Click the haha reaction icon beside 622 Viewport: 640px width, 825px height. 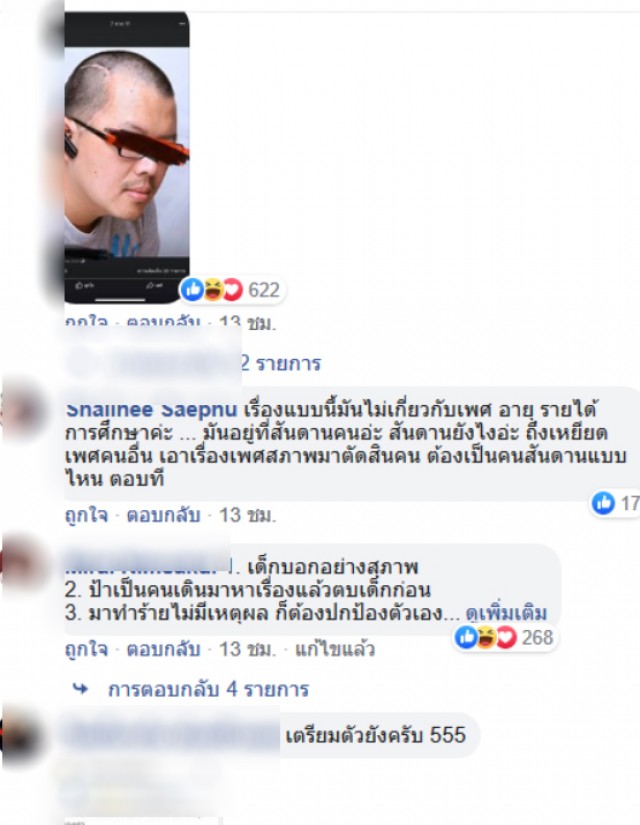pyautogui.click(x=213, y=289)
